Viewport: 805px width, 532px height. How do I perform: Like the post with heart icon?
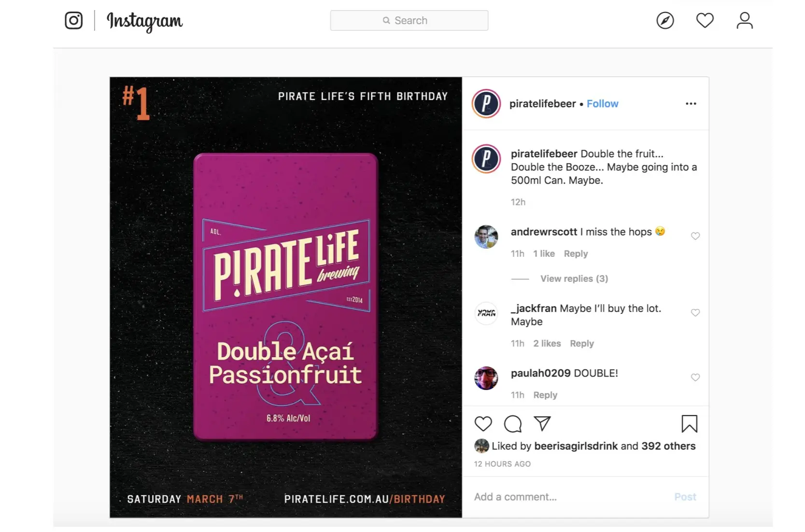click(x=483, y=423)
